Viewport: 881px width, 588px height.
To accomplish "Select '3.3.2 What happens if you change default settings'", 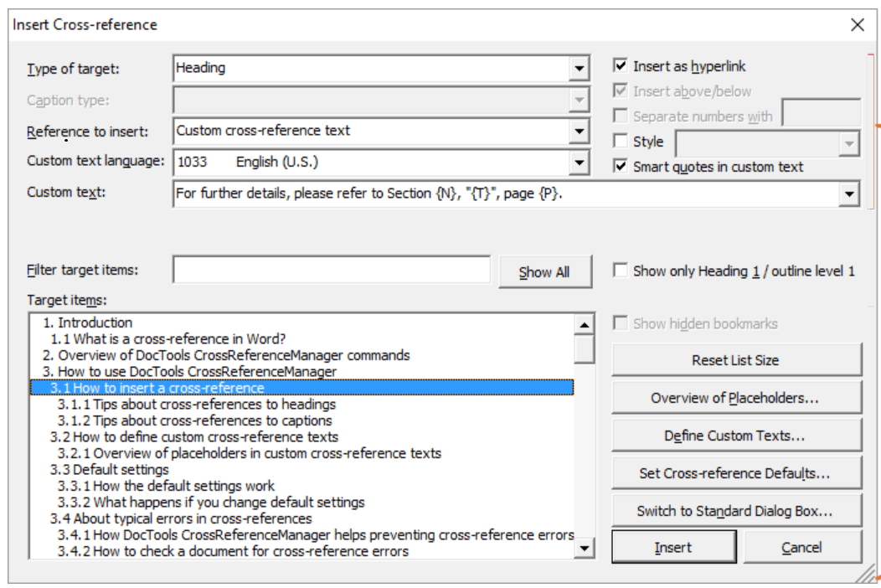I will [301, 502].
